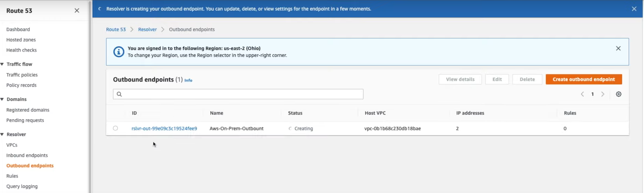This screenshot has width=644, height=193.
Task: Select the Aws-On-Prem-Outbount endpoint radio button
Action: 115,128
